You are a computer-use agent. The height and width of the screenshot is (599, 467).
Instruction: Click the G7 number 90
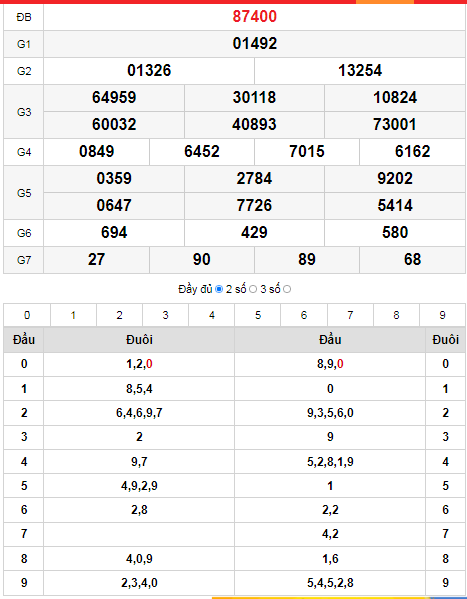tap(202, 260)
